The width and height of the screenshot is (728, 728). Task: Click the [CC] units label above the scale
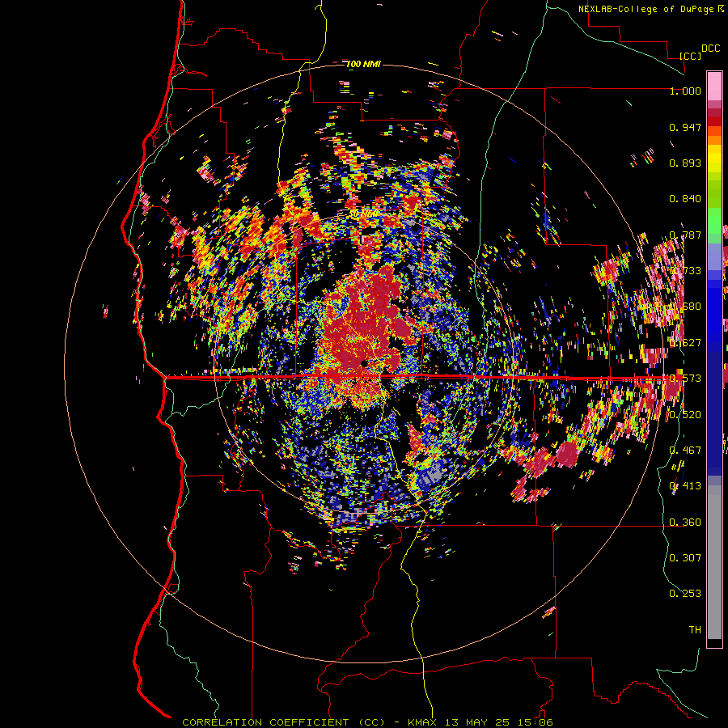click(691, 56)
